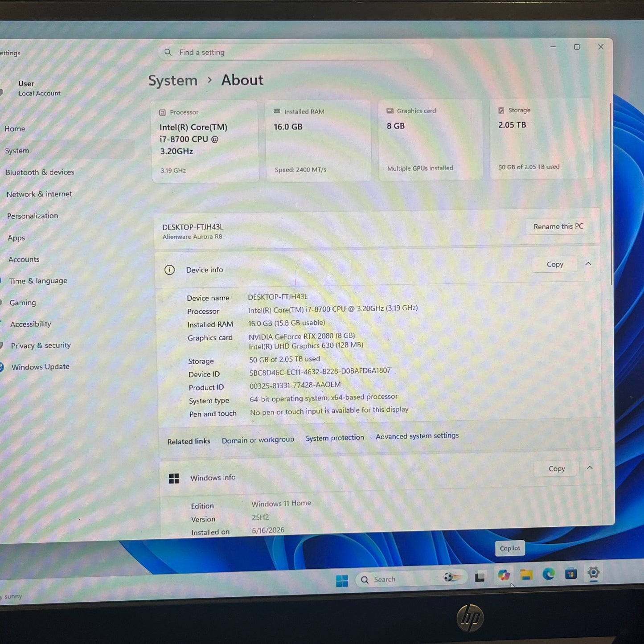Click the Windows 11 Home edition text
Image resolution: width=644 pixels, height=644 pixels.
pyautogui.click(x=281, y=504)
